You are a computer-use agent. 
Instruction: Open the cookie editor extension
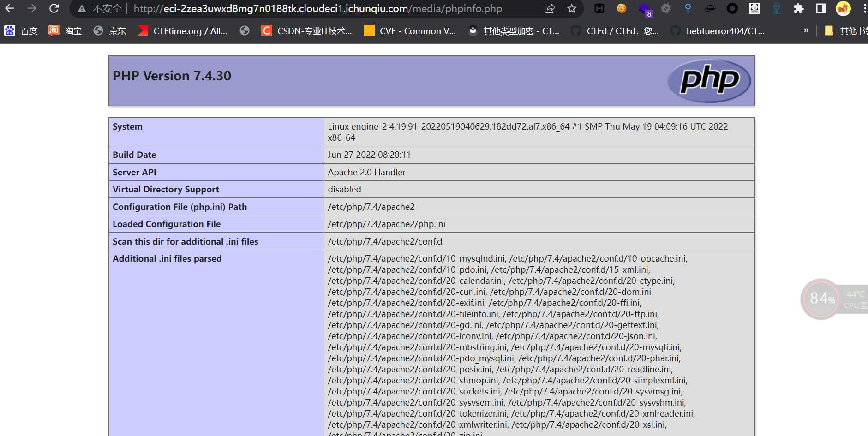(622, 8)
